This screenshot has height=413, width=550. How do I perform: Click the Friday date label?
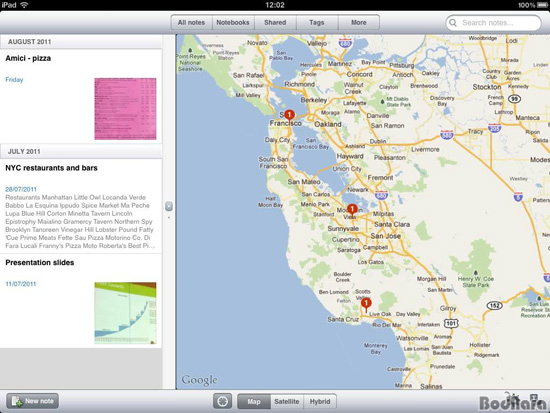(x=14, y=80)
